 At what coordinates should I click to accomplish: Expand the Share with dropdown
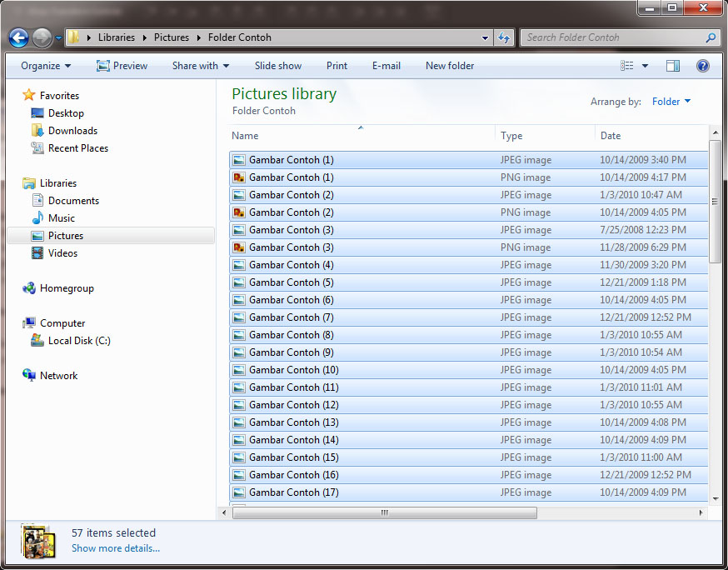click(x=200, y=66)
